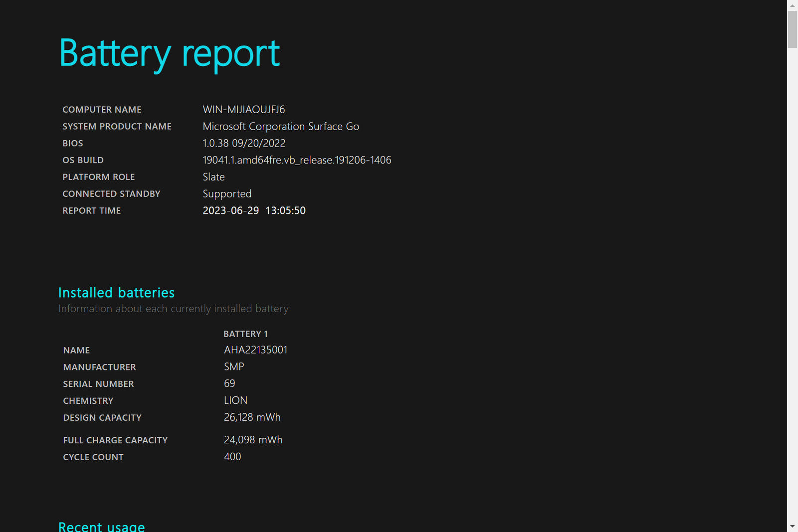Click the 'Recent usage' section heading

coord(101,527)
